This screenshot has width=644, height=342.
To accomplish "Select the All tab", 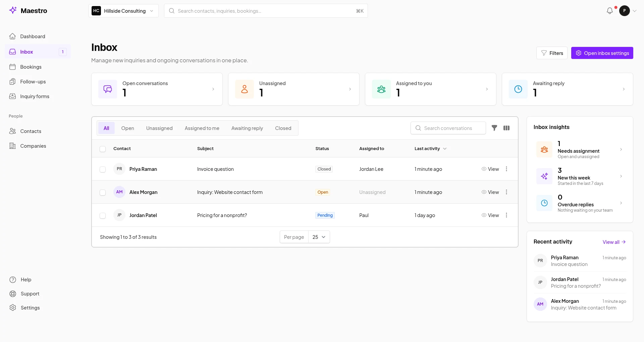I will pos(106,128).
